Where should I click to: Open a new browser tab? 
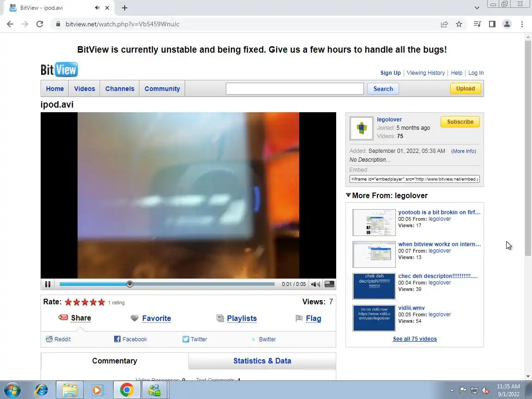tap(125, 8)
